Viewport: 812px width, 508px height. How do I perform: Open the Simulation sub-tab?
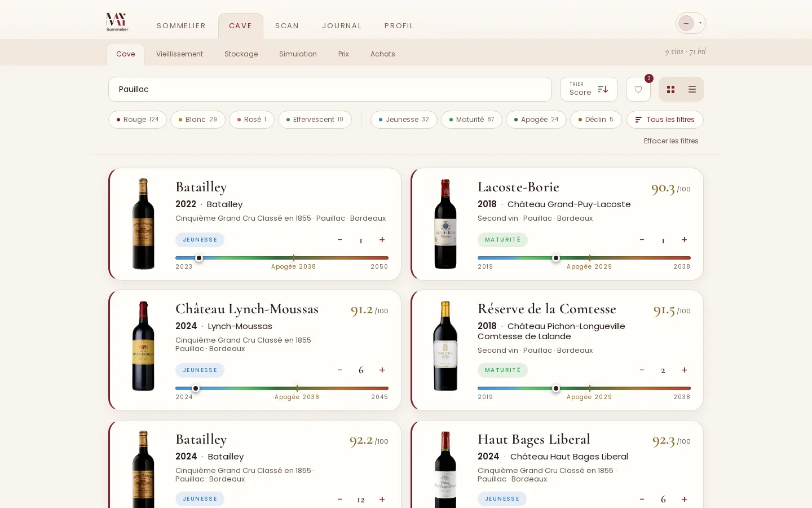298,54
